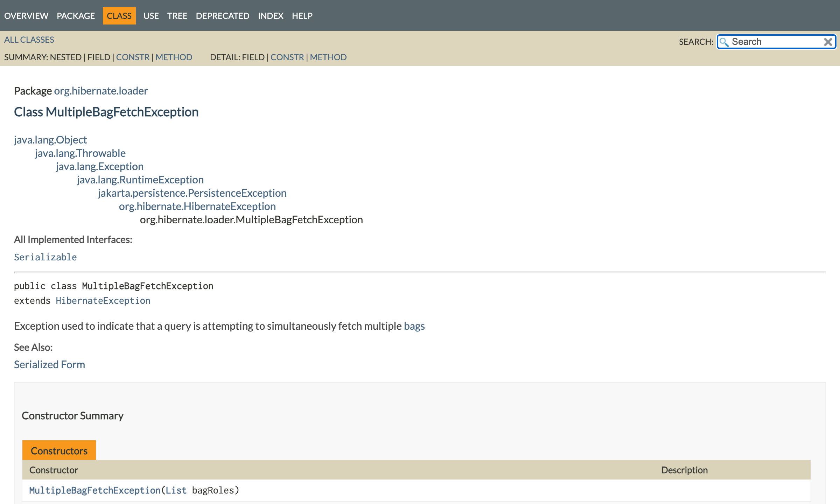The height and width of the screenshot is (504, 840).
Task: Jump to Constr in the Detail row
Action: tap(287, 57)
